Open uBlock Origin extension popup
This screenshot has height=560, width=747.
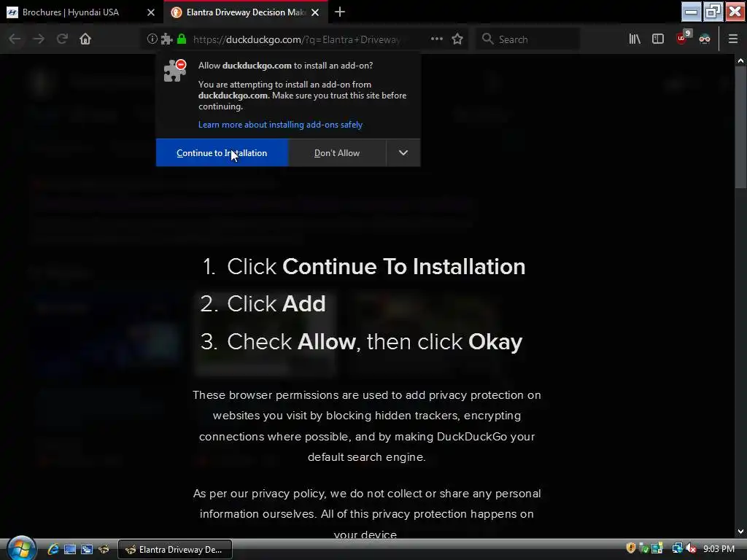pyautogui.click(x=682, y=38)
